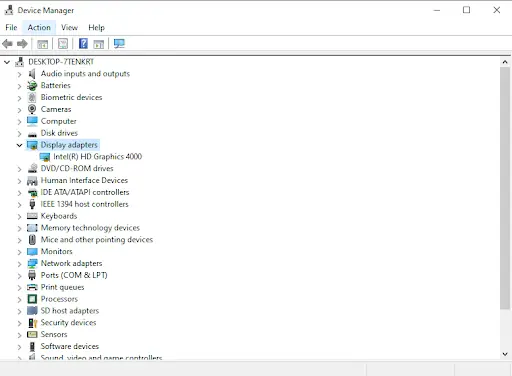This screenshot has height=376, width=512.
Task: Expand the Processors category arrow
Action: [x=19, y=299]
